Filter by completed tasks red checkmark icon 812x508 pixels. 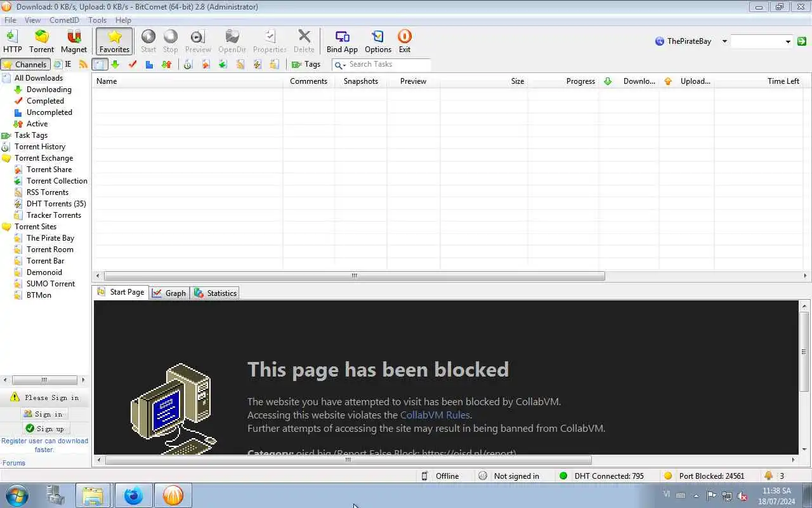(x=132, y=64)
